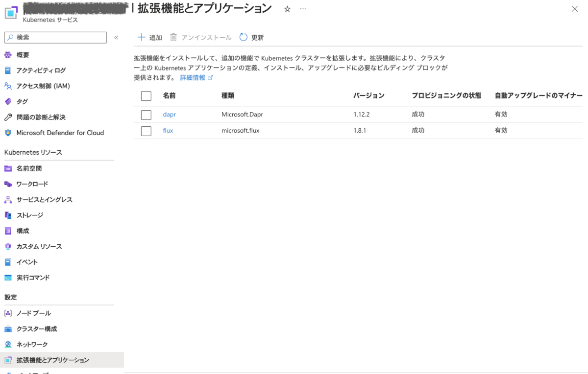Click the plus Add icon in toolbar
The width and height of the screenshot is (588, 374).
tap(141, 37)
